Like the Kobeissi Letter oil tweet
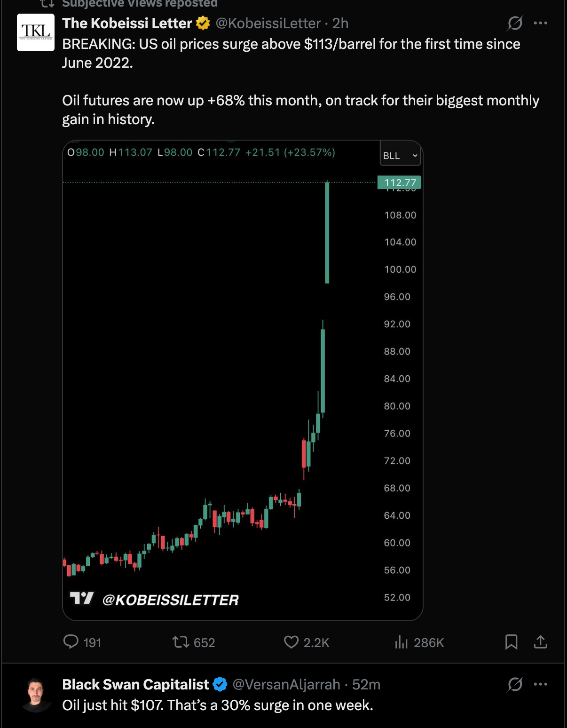Image resolution: width=567 pixels, height=728 pixels. 291,642
